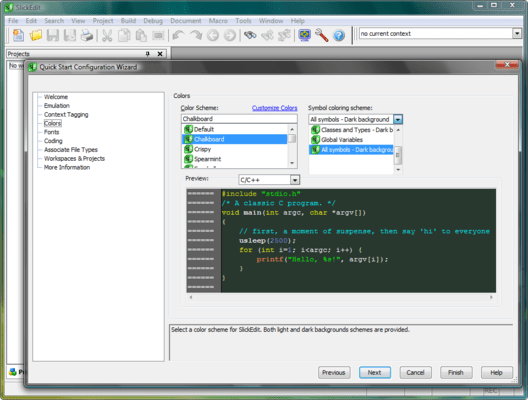Select Classes and Types symbol scheme
528x400 pixels.
(351, 130)
